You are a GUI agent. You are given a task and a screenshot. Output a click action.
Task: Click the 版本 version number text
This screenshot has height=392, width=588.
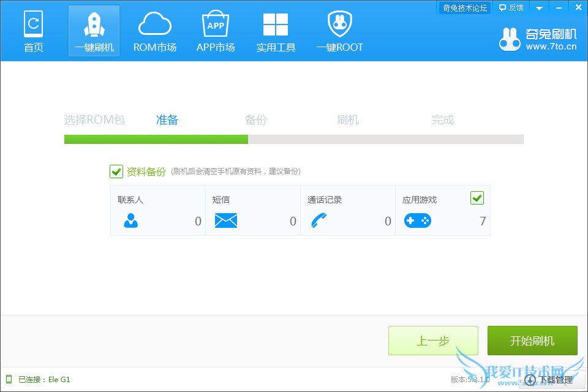pyautogui.click(x=470, y=379)
